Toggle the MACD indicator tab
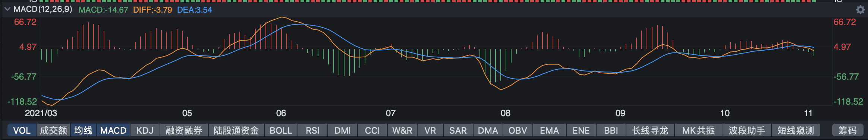Viewport: 868px width, 140px height. 113,131
